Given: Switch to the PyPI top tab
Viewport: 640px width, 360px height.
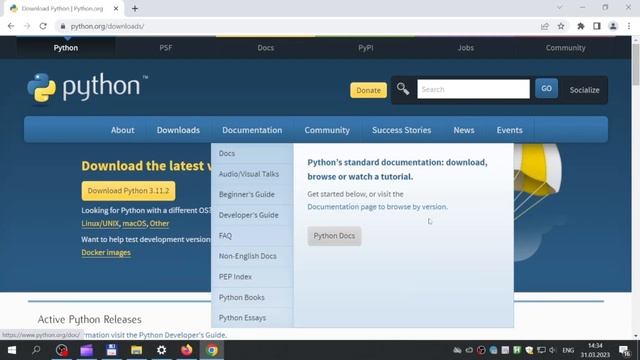Looking at the screenshot, I should 366,48.
